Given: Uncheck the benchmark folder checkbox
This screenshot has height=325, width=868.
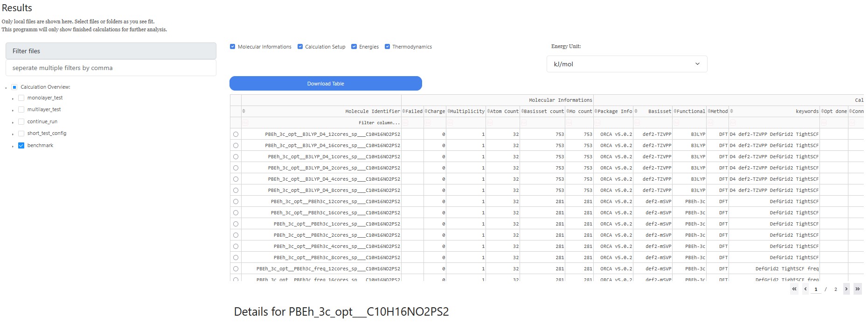Looking at the screenshot, I should coord(21,145).
